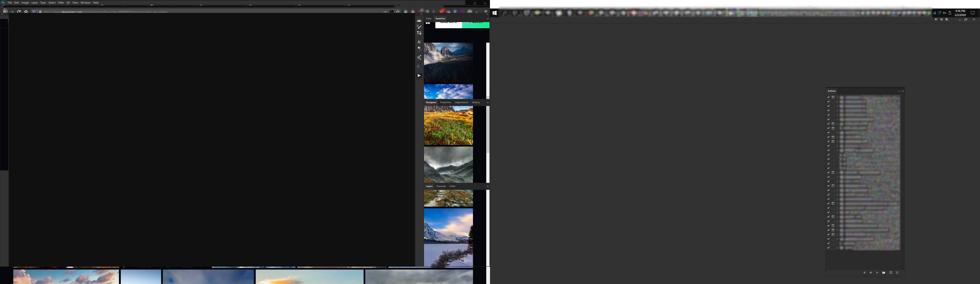
Task: Switch to the Channels tab
Action: pos(441,186)
